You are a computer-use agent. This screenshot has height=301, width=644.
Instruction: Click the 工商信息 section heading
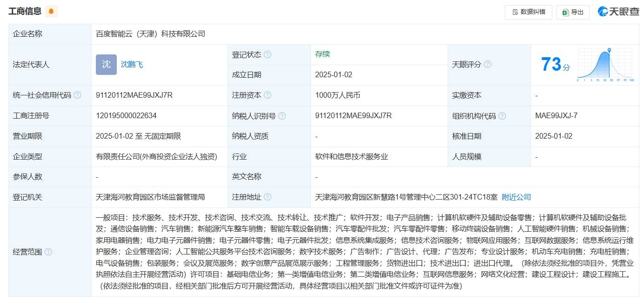click(25, 11)
